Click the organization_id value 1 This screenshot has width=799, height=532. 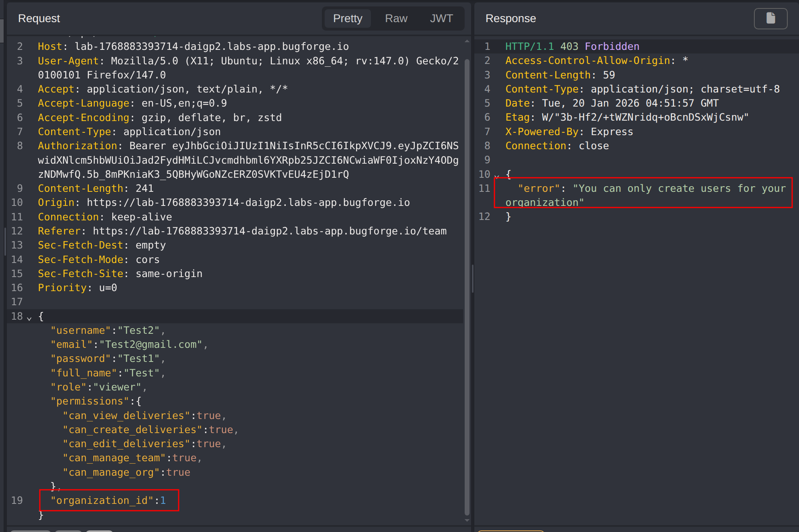coord(163,501)
